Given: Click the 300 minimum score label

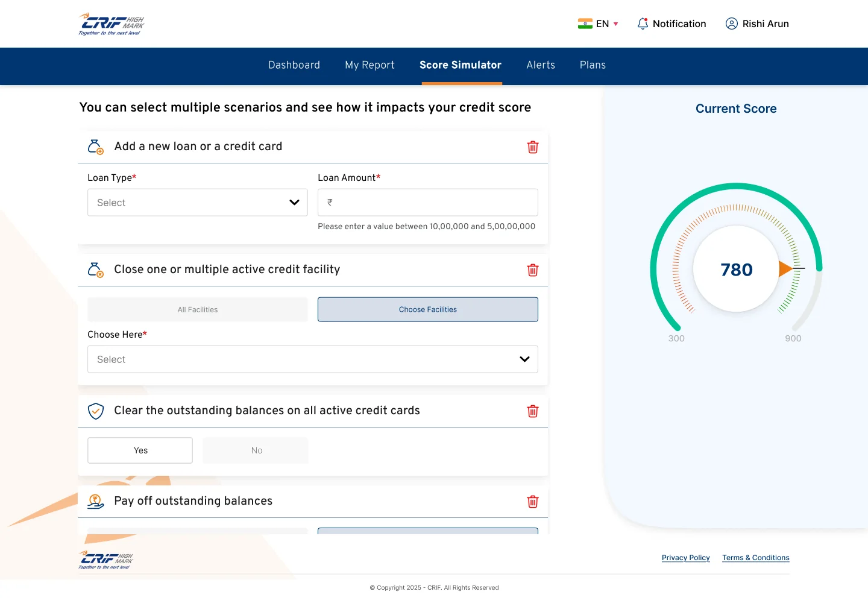Looking at the screenshot, I should [x=676, y=338].
